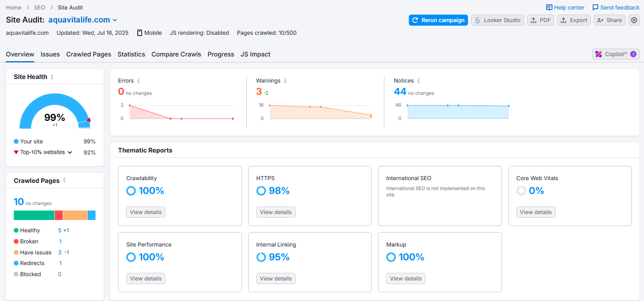This screenshot has height=301, width=644.
Task: Click the 'Pages crawled: 10/500' text
Action: pyautogui.click(x=267, y=33)
